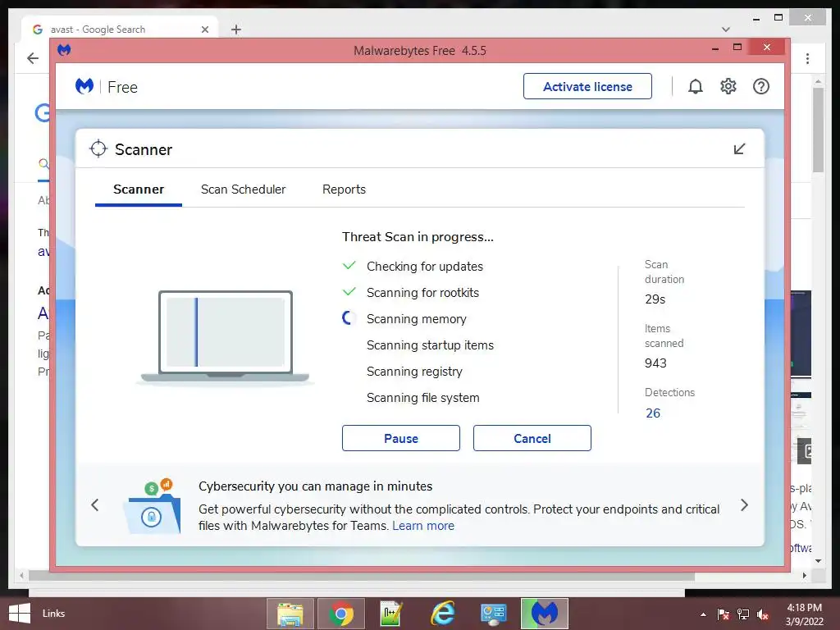840x630 pixels.
Task: Open the Windows Start button
Action: tap(20, 614)
